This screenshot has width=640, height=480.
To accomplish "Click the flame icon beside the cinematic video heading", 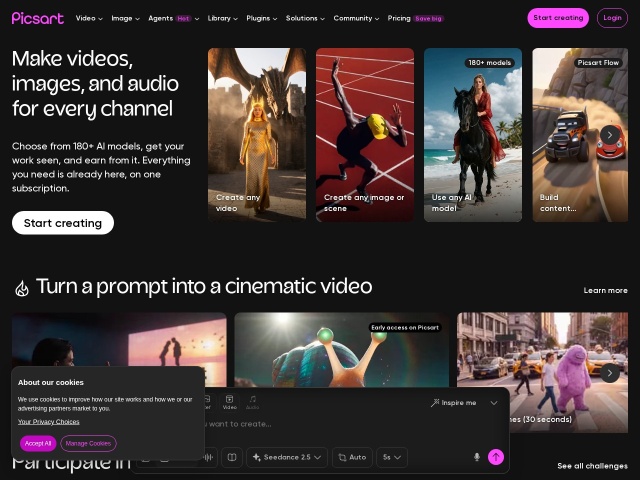I will (22, 288).
